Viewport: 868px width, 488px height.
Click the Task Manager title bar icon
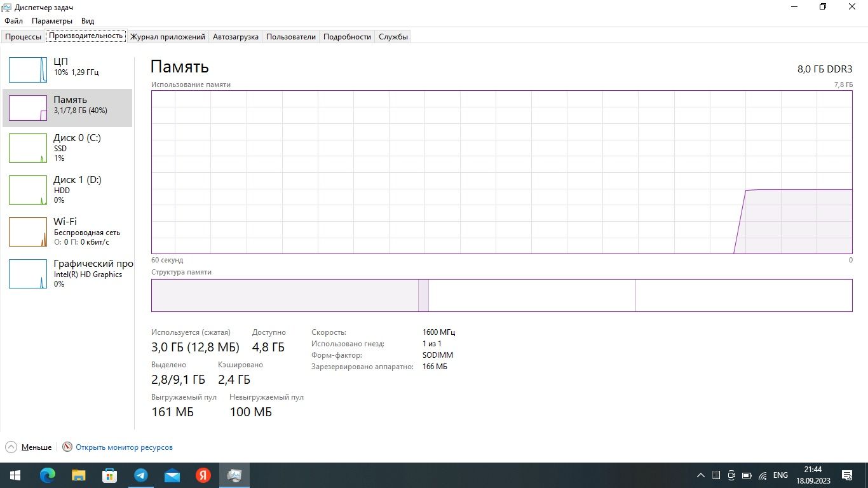7,7
